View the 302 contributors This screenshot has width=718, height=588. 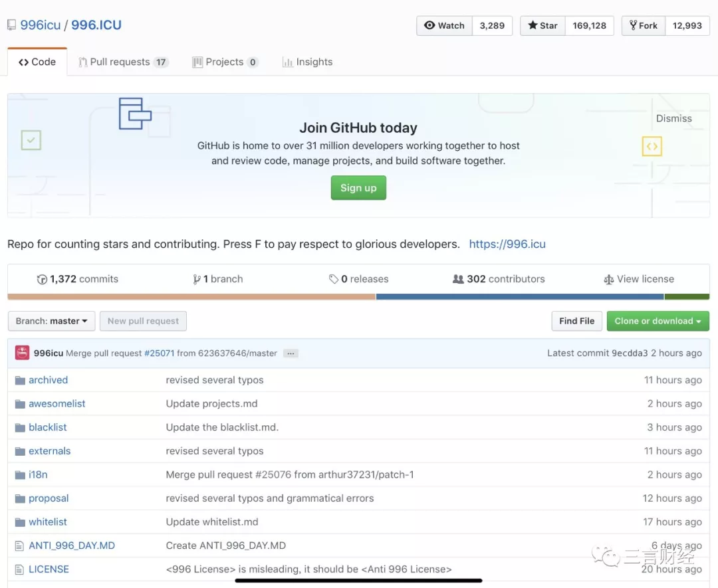(499, 279)
